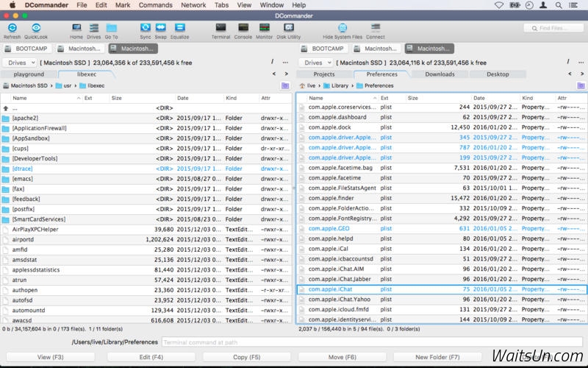This screenshot has height=368, width=588.
Task: Click left panel back arrow
Action: (x=274, y=74)
